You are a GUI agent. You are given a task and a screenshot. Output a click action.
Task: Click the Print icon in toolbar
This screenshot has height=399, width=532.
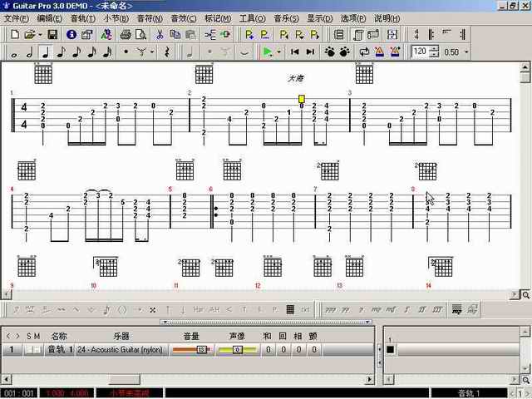[126, 35]
